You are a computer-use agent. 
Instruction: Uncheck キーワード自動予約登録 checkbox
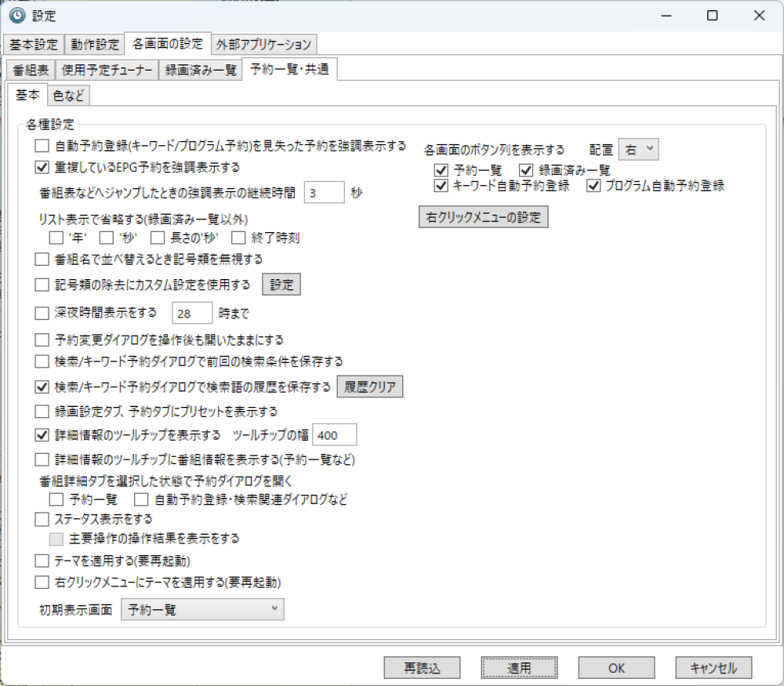pos(441,186)
